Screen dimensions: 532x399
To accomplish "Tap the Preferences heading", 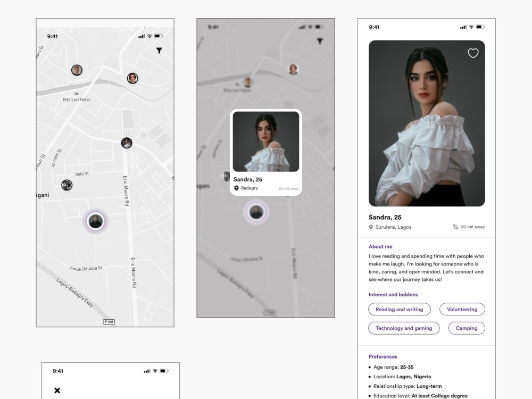I will click(383, 356).
